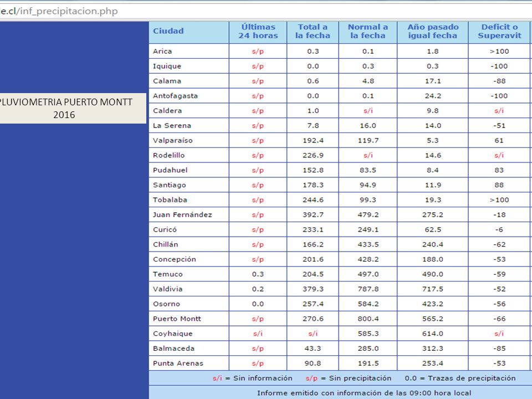Click Puerto Montt total 270.6
532x399 pixels.
(x=313, y=319)
